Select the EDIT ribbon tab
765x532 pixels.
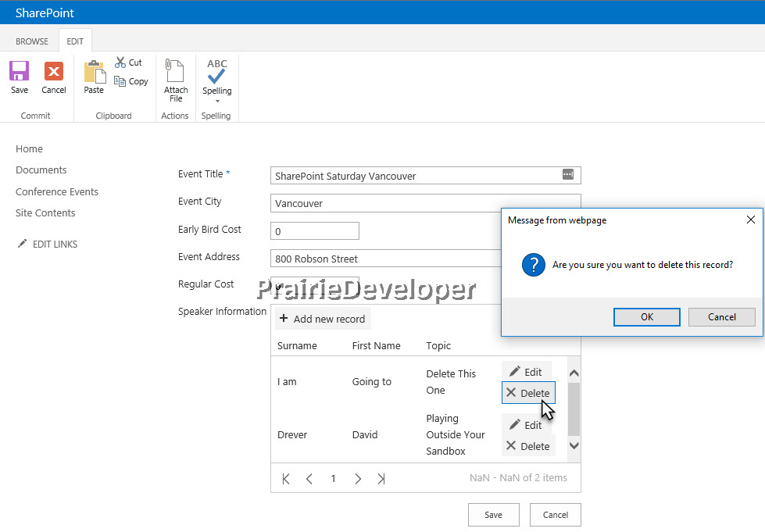click(75, 41)
